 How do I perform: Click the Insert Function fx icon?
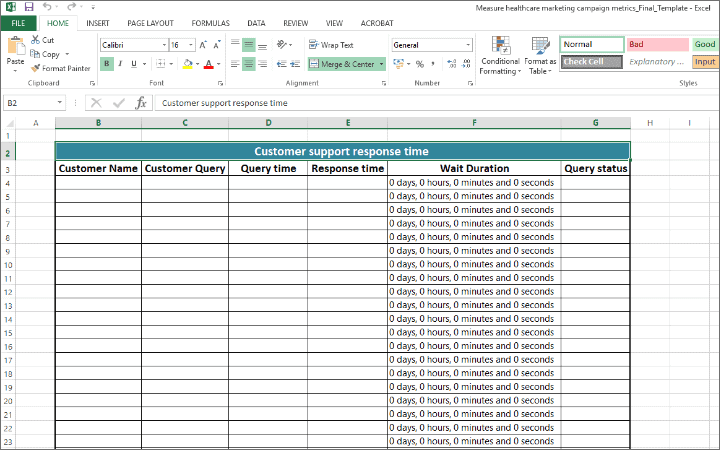(141, 103)
